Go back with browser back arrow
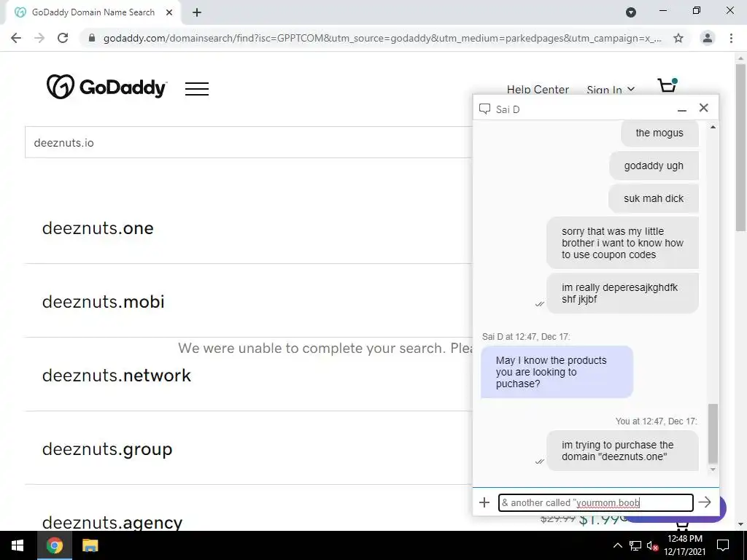 pos(16,38)
